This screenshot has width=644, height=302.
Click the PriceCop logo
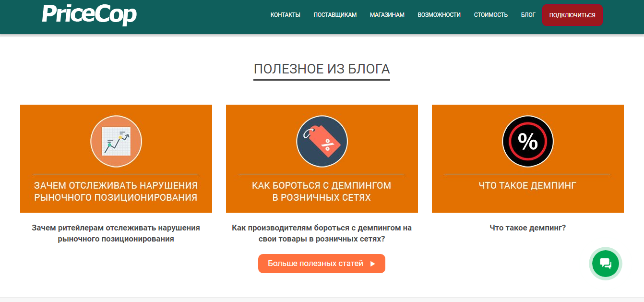coord(89,14)
